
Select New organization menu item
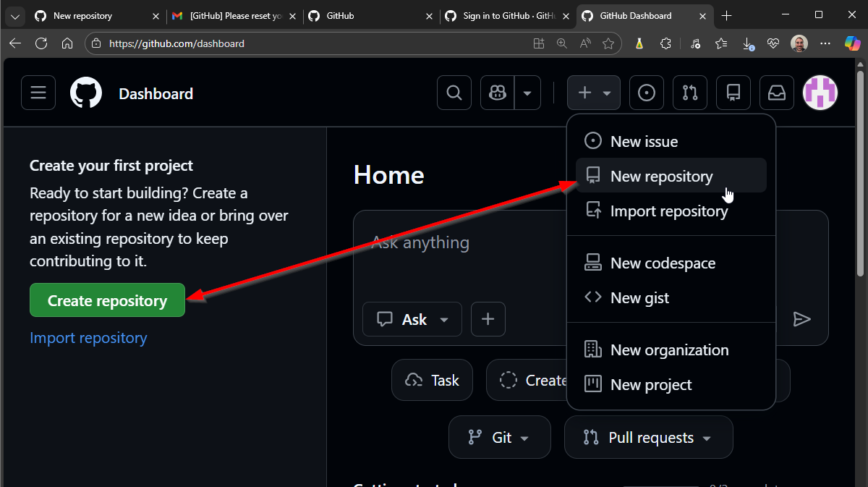[669, 350]
